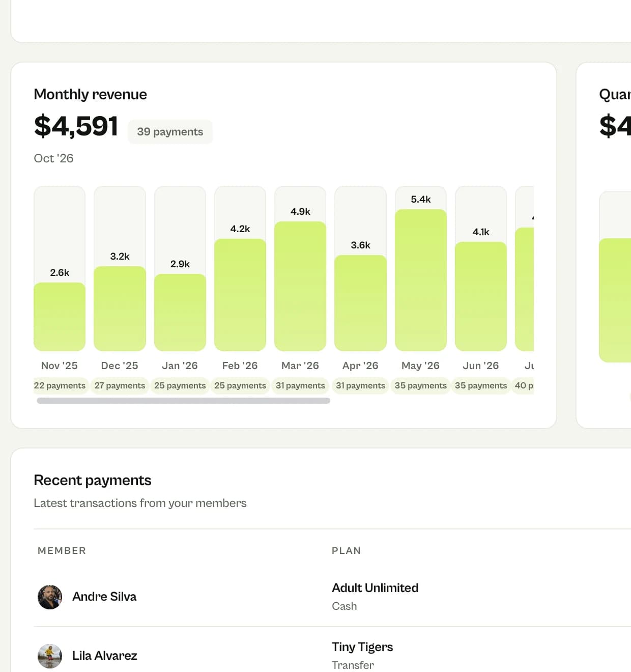Click the 35 payments pill under May '26
631x672 pixels.
pos(421,385)
